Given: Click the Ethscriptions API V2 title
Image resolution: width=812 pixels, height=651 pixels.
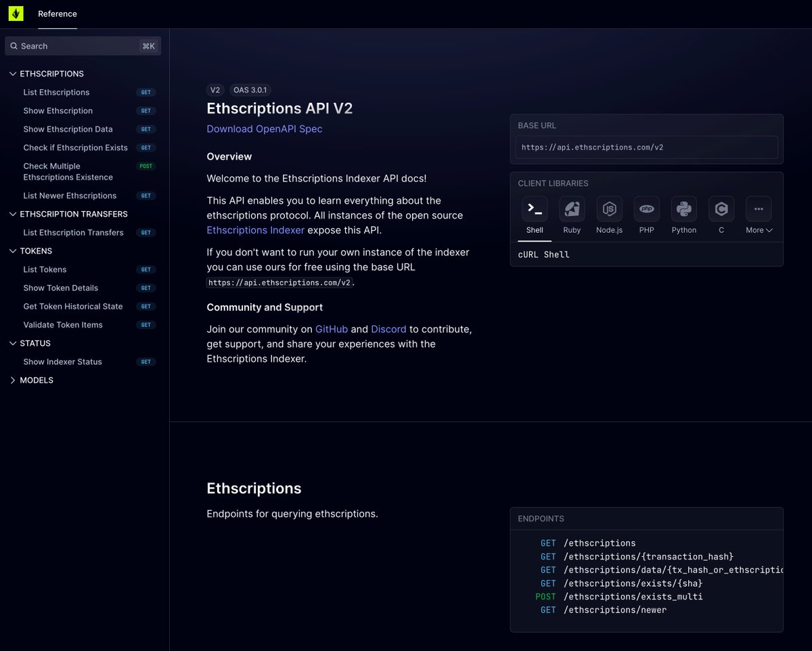Looking at the screenshot, I should [x=279, y=108].
